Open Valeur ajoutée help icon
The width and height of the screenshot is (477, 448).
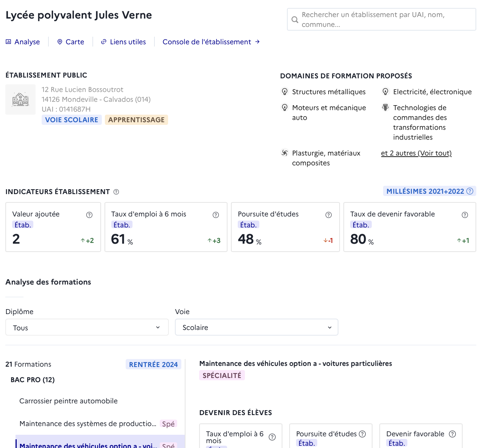pyautogui.click(x=89, y=215)
